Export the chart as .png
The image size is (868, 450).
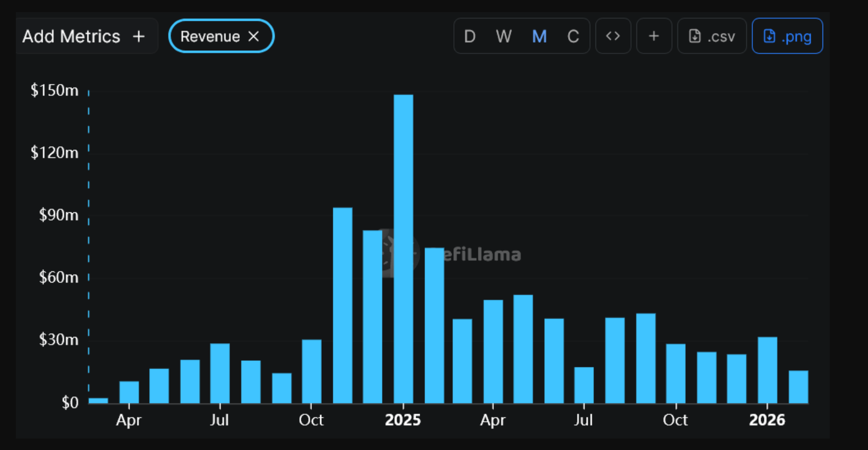pyautogui.click(x=787, y=36)
